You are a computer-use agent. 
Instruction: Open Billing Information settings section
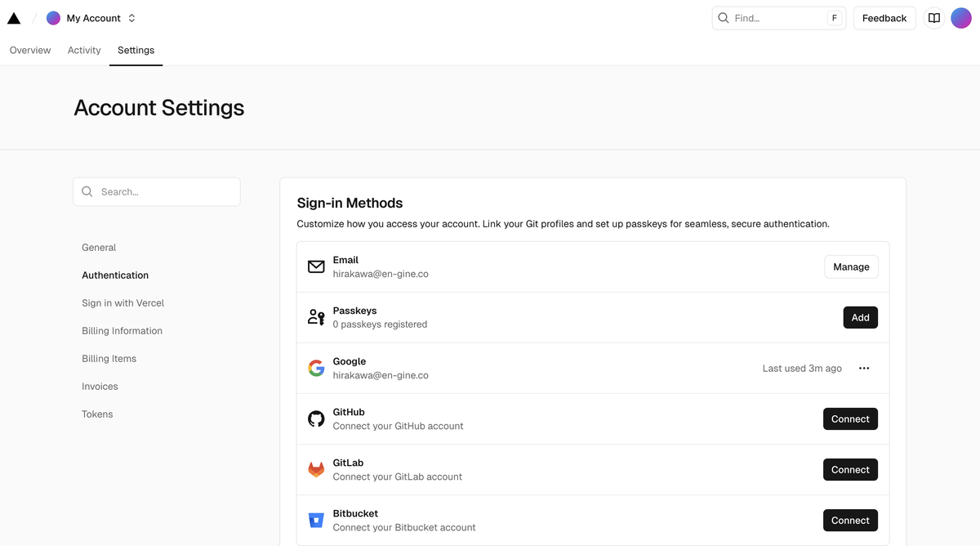pos(122,331)
